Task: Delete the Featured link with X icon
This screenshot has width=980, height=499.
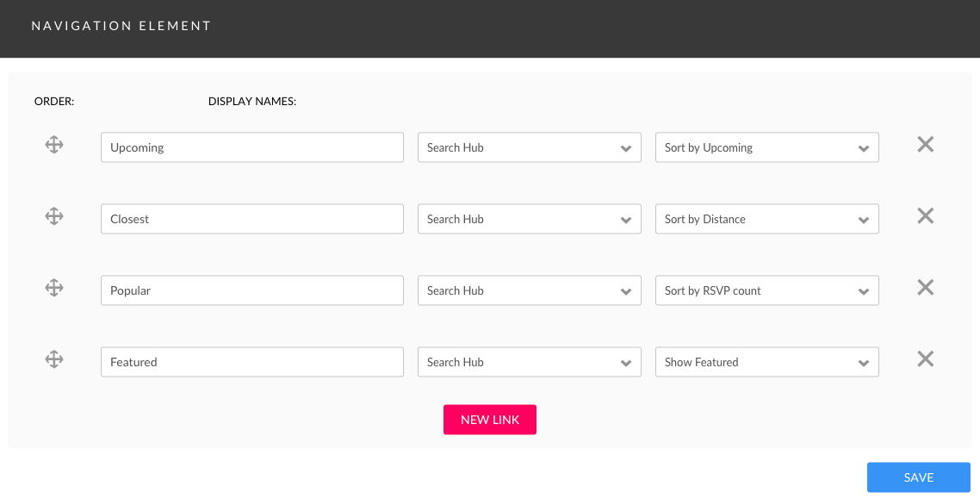Action: [x=925, y=359]
